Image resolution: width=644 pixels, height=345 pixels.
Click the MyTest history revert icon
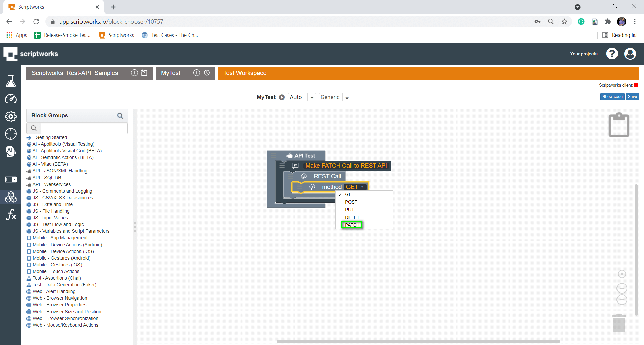207,73
